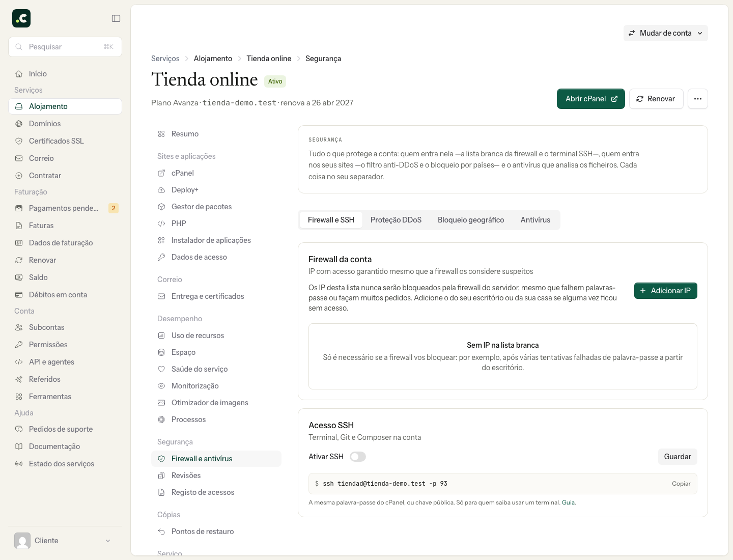Open Uso de recursos under Desempenho
This screenshot has height=560, width=733.
click(216, 335)
